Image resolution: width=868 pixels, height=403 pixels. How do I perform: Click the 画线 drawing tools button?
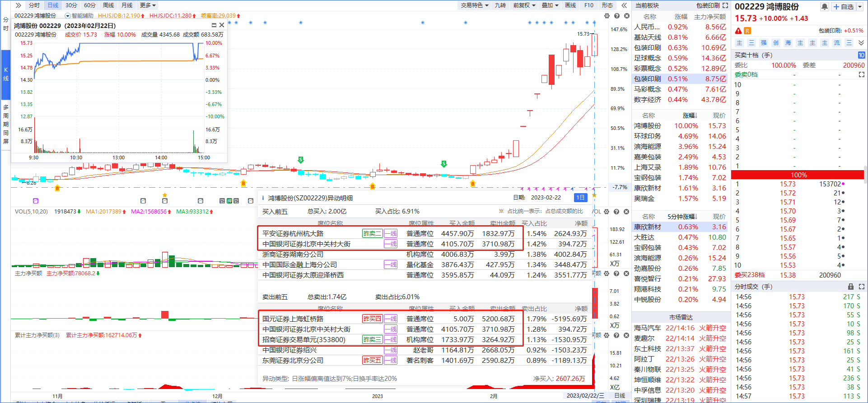(x=571, y=5)
